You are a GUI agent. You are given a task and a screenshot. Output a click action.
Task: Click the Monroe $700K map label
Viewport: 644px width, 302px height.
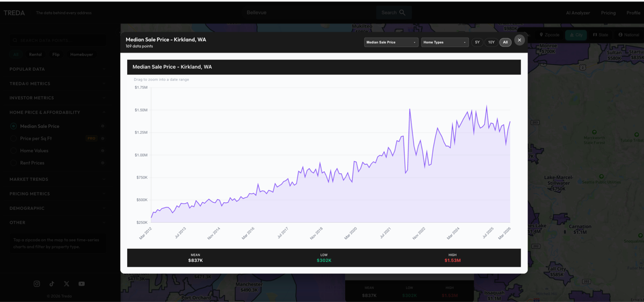[548, 48]
